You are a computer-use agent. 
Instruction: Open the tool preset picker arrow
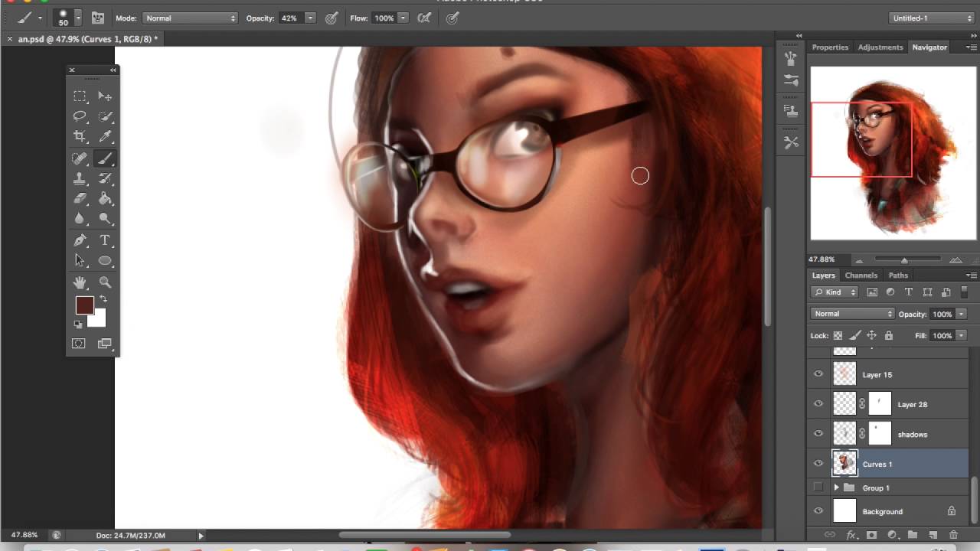click(x=40, y=18)
